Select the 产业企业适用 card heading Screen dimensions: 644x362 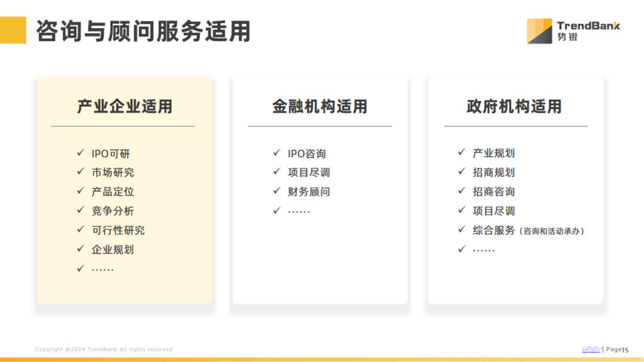pyautogui.click(x=125, y=107)
